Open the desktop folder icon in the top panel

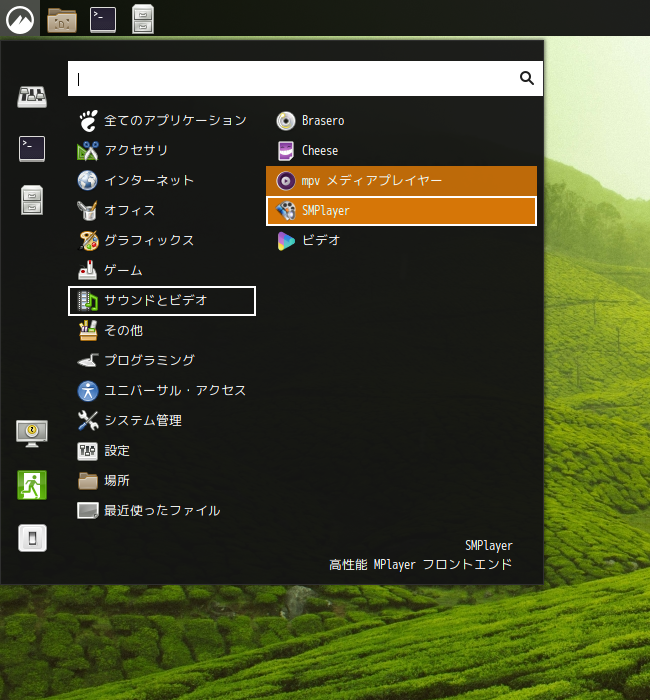62,20
